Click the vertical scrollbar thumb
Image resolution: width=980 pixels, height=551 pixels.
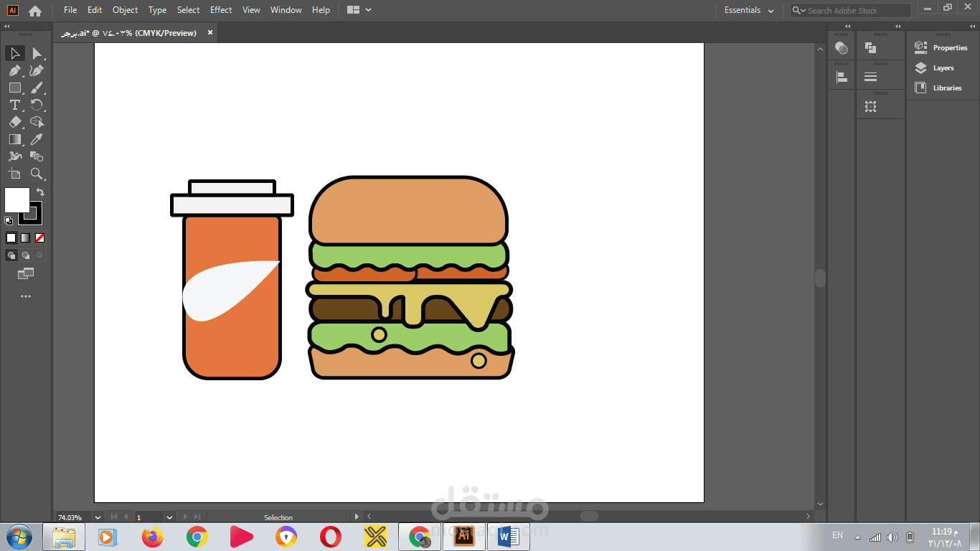click(x=820, y=278)
